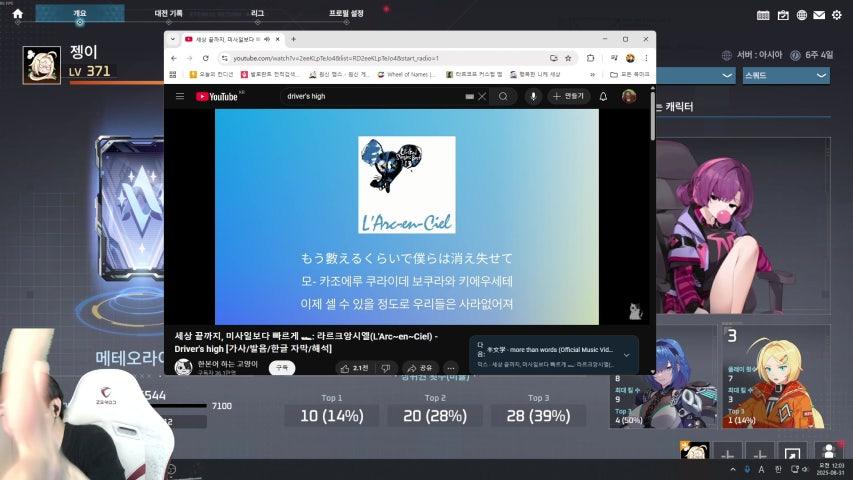Subscribe with the 구독 button

pyautogui.click(x=282, y=368)
